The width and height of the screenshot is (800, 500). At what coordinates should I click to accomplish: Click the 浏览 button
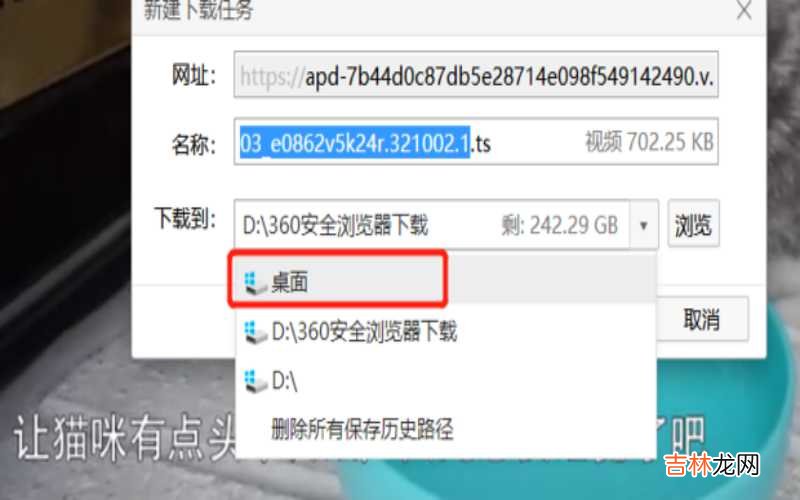coord(693,225)
